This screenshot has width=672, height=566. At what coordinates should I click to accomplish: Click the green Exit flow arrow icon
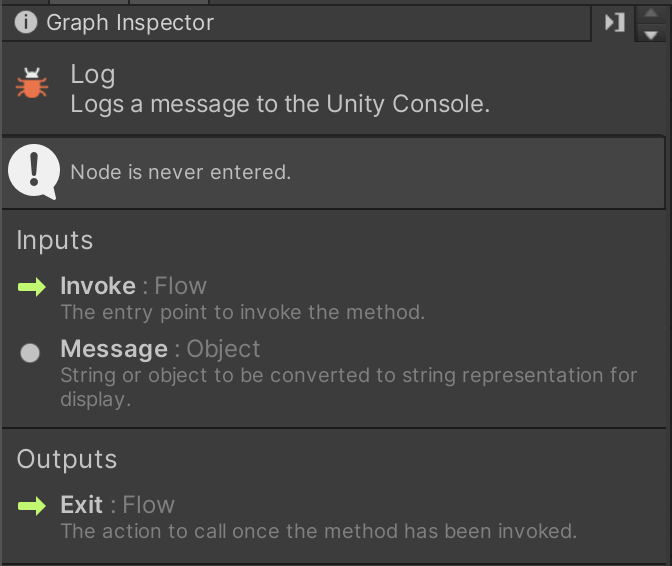32,506
